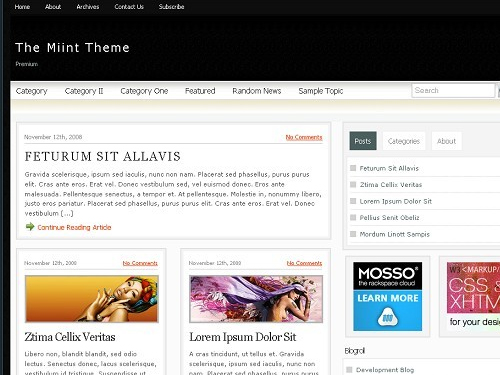The width and height of the screenshot is (500, 375).
Task: Open No Comments link on Feturum Sit Allavis
Action: click(304, 137)
